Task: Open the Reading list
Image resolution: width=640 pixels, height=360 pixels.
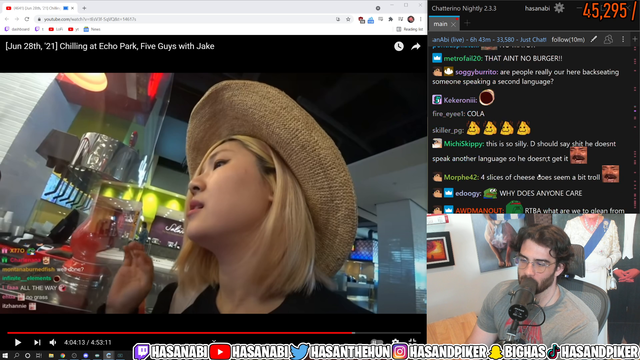Action: point(410,29)
